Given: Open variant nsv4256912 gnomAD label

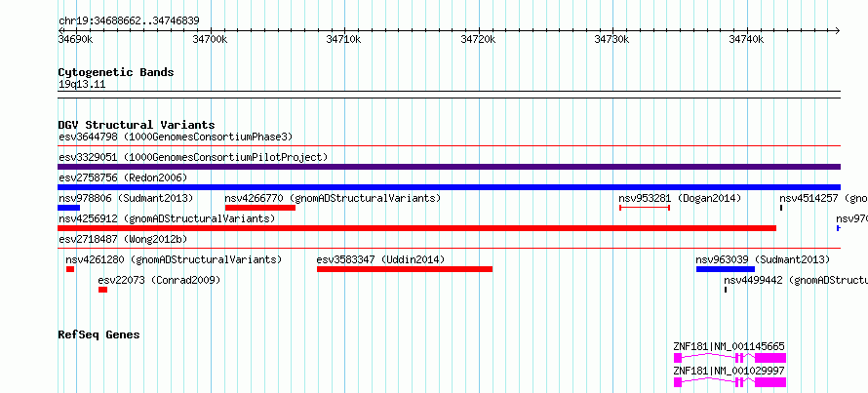Looking at the screenshot, I should (167, 218).
